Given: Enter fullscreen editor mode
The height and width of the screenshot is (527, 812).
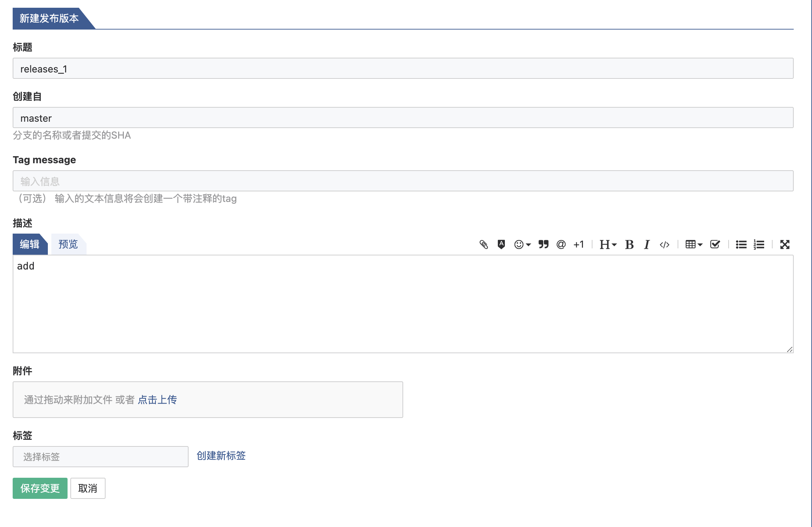Looking at the screenshot, I should [785, 245].
